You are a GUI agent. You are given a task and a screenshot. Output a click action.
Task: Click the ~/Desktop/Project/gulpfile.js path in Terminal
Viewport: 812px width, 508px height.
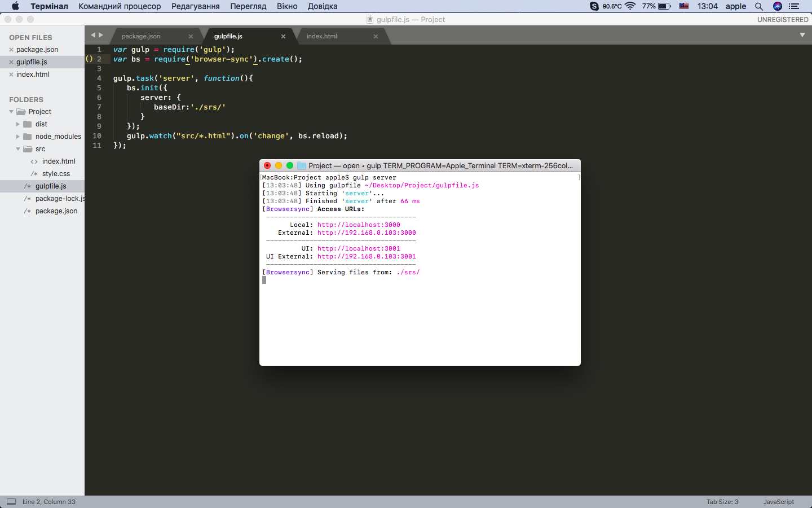[422, 185]
